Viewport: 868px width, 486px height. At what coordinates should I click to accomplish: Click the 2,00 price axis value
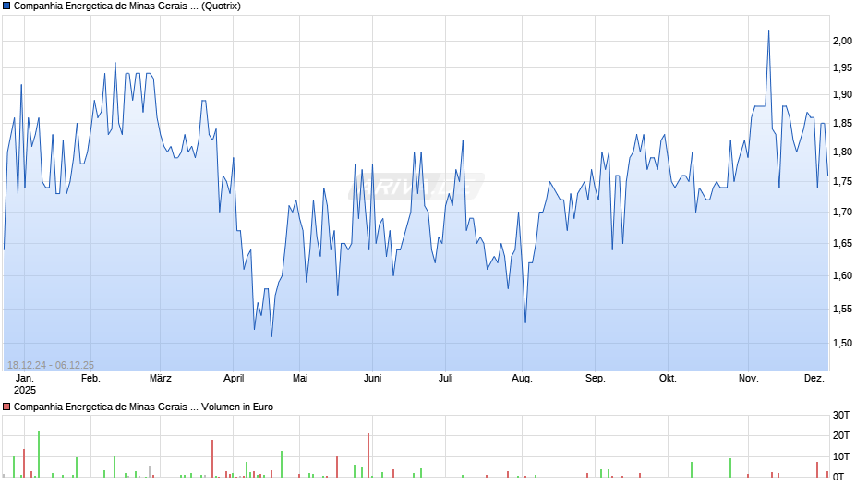click(842, 41)
